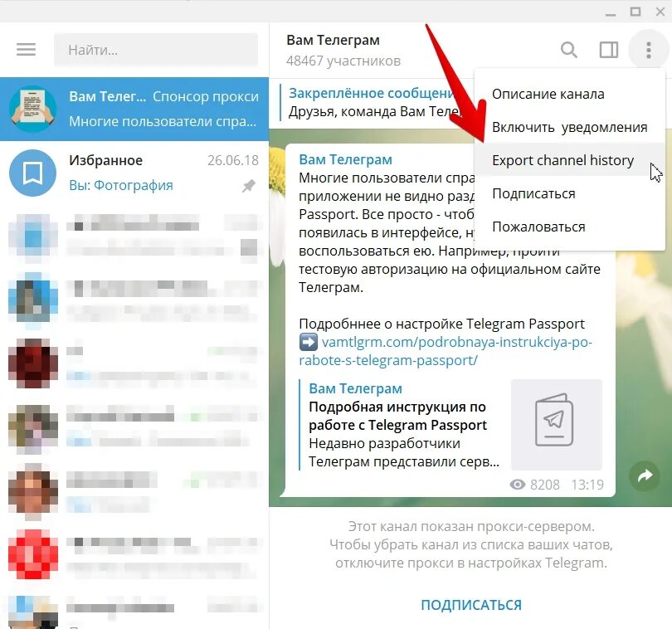Click the eye views counter 8208

[x=534, y=485]
